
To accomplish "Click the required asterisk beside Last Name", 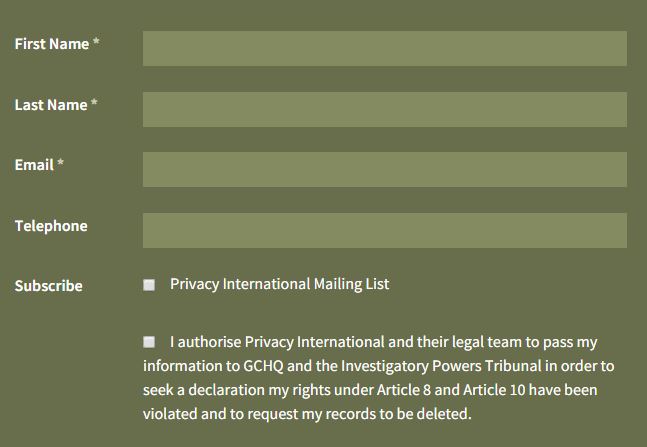I will point(94,105).
